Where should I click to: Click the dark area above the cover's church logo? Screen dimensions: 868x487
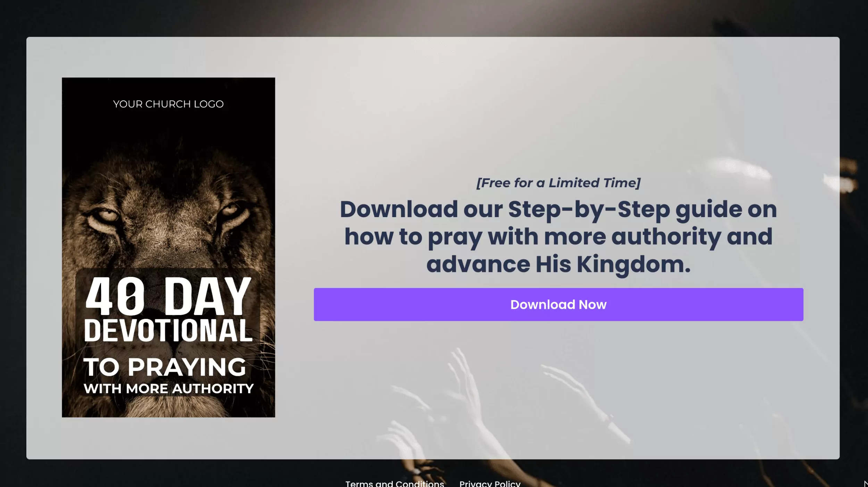168,87
